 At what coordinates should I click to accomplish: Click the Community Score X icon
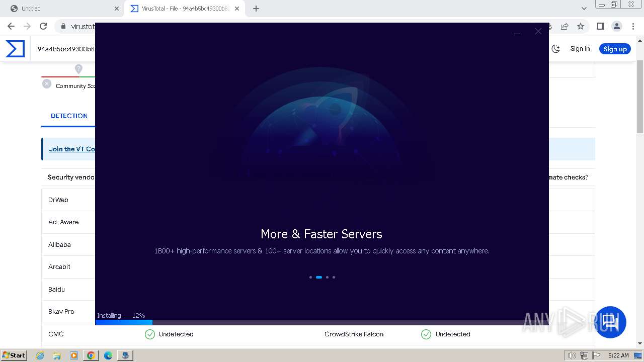[47, 84]
